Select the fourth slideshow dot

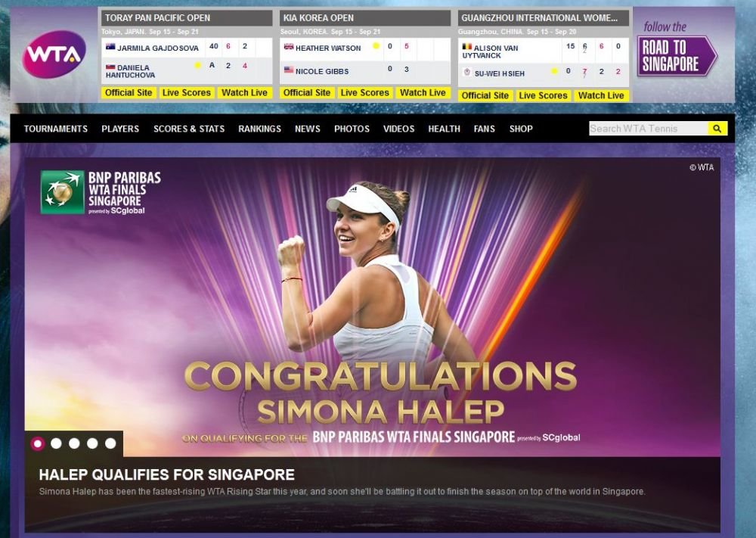(x=92, y=443)
